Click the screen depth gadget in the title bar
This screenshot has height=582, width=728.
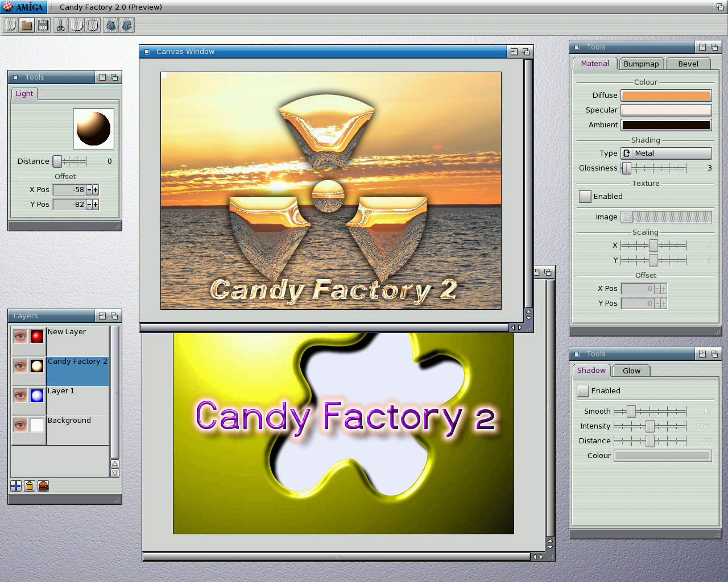pyautogui.click(x=719, y=7)
